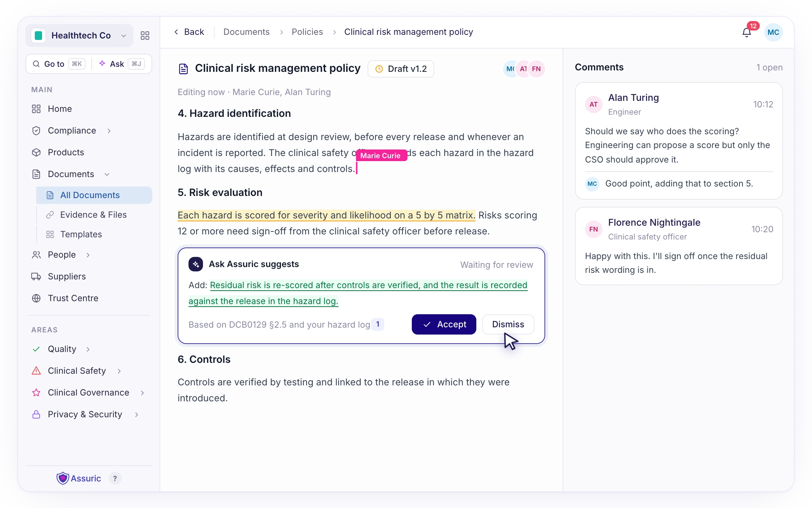This screenshot has height=508, width=812.
Task: Click the highlighted sentence about 5 by 5 matrix
Action: [326, 215]
